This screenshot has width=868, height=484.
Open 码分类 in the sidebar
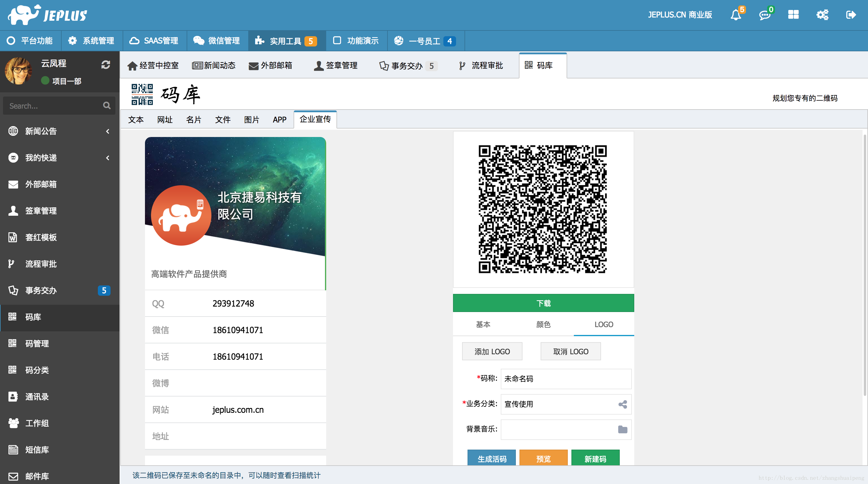[59, 370]
